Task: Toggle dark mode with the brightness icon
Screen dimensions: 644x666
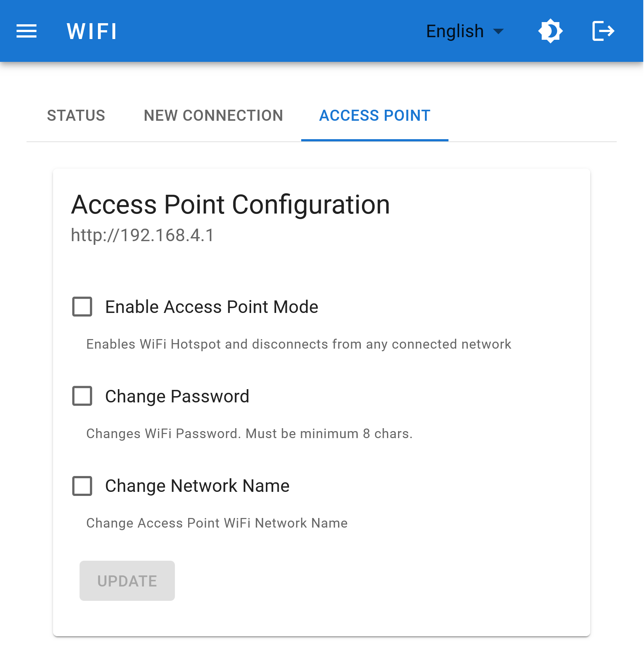Action: pos(550,31)
